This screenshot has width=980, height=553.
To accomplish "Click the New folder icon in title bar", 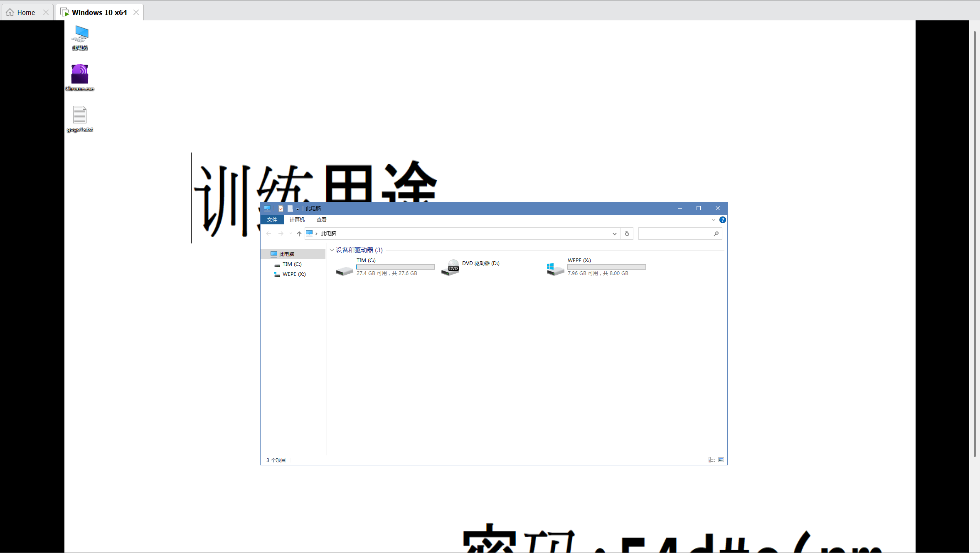I will (290, 209).
